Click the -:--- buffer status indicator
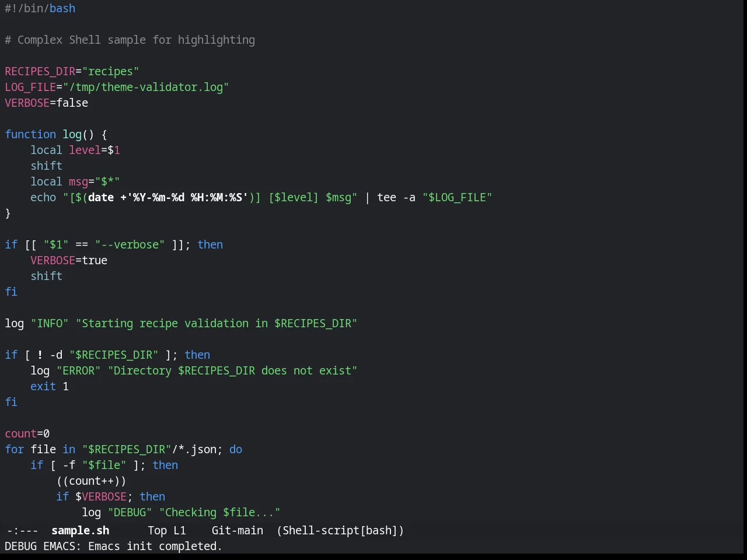747x560 pixels. click(22, 530)
